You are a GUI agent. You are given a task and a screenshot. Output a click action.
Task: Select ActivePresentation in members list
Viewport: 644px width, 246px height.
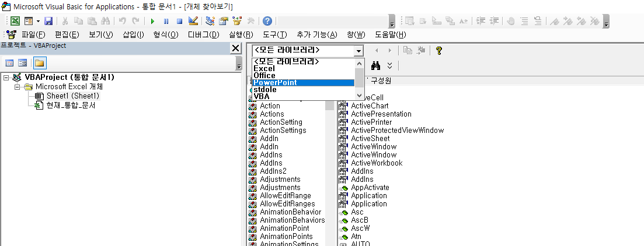pyautogui.click(x=381, y=114)
